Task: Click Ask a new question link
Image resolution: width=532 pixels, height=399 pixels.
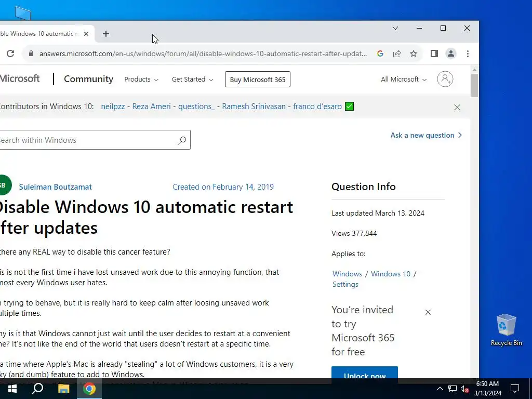Action: [x=426, y=136]
